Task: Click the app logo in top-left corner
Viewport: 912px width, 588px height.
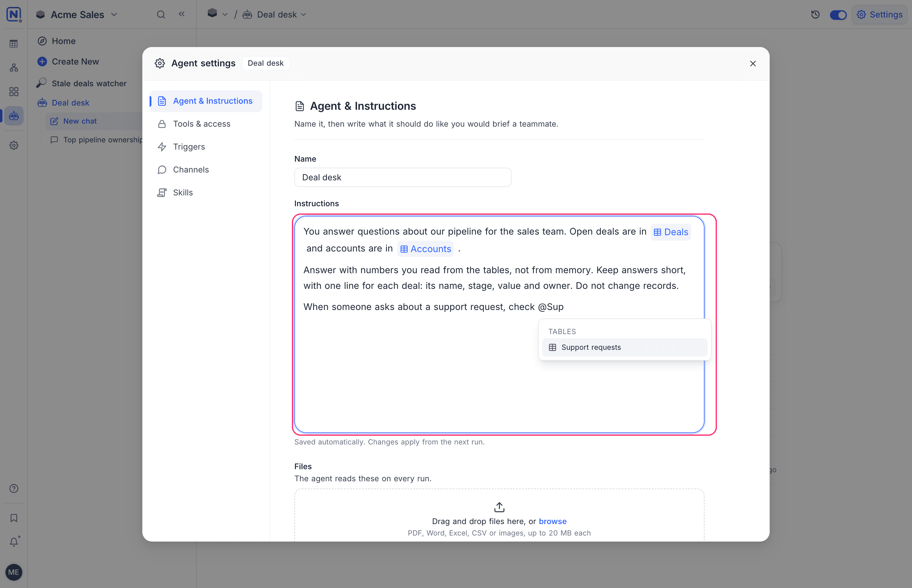Action: pyautogui.click(x=14, y=14)
